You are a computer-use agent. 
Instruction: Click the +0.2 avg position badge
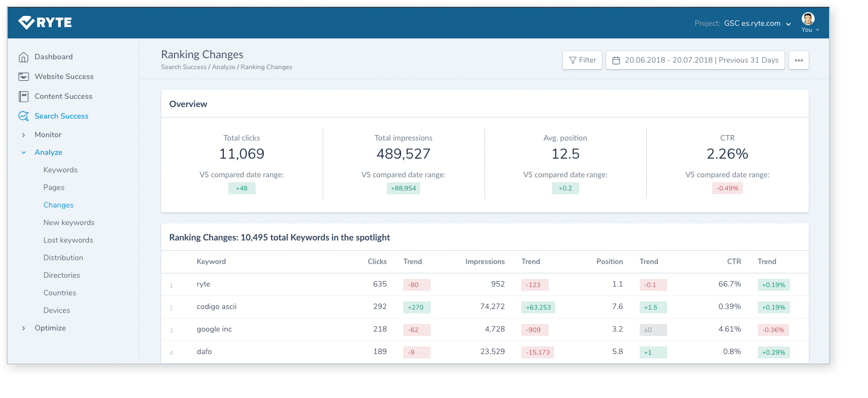565,188
